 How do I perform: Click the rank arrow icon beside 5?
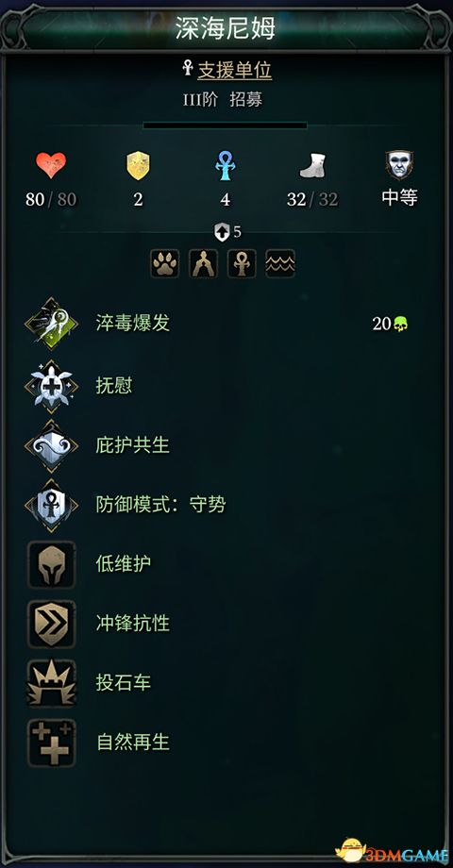[222, 232]
